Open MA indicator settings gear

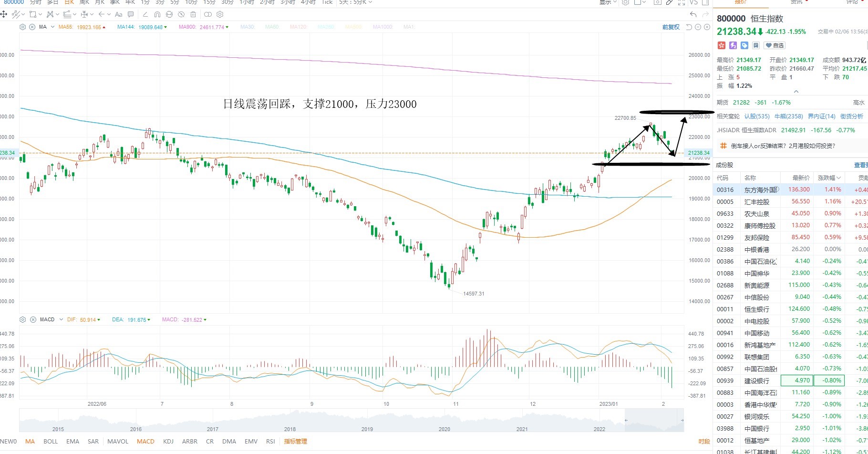tap(22, 27)
